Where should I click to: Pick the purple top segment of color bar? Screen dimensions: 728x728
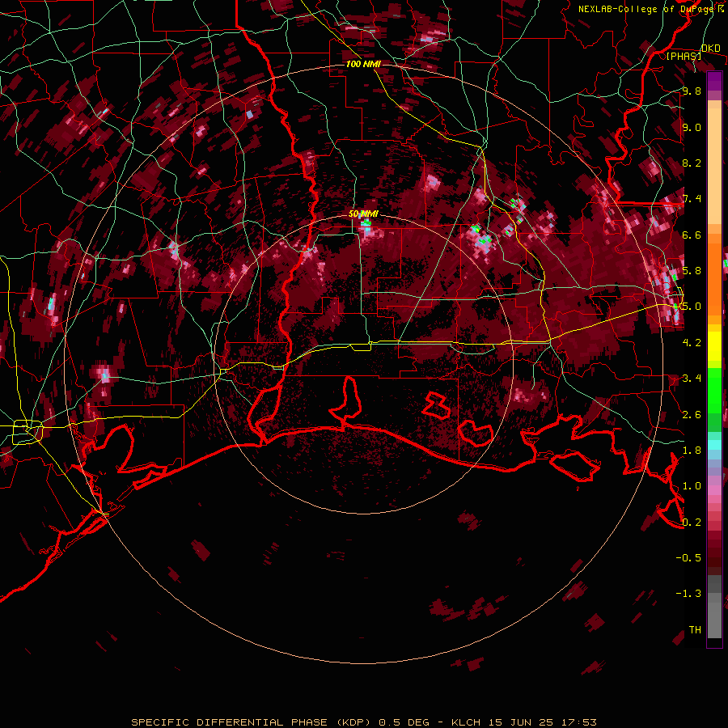click(x=714, y=81)
